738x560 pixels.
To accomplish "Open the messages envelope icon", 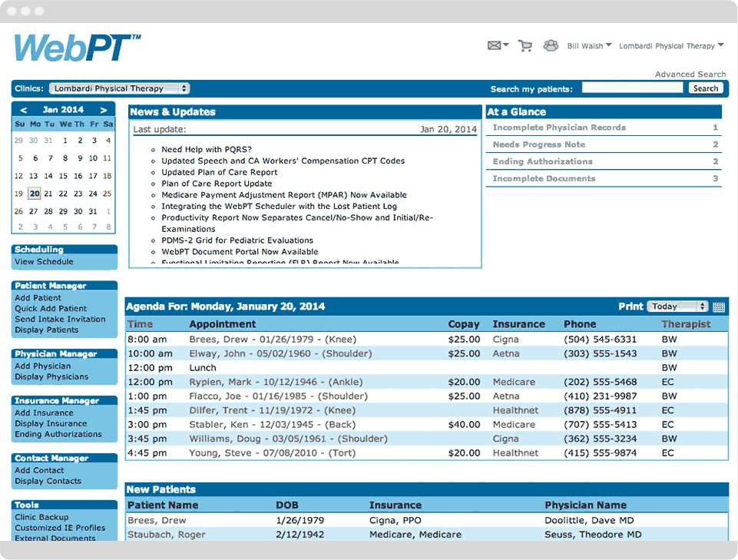I will [x=495, y=45].
